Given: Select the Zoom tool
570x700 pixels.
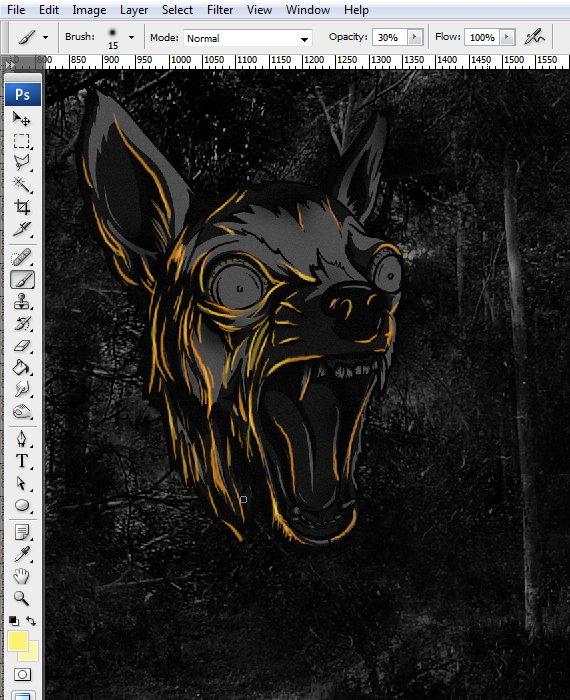Looking at the screenshot, I should (21, 598).
